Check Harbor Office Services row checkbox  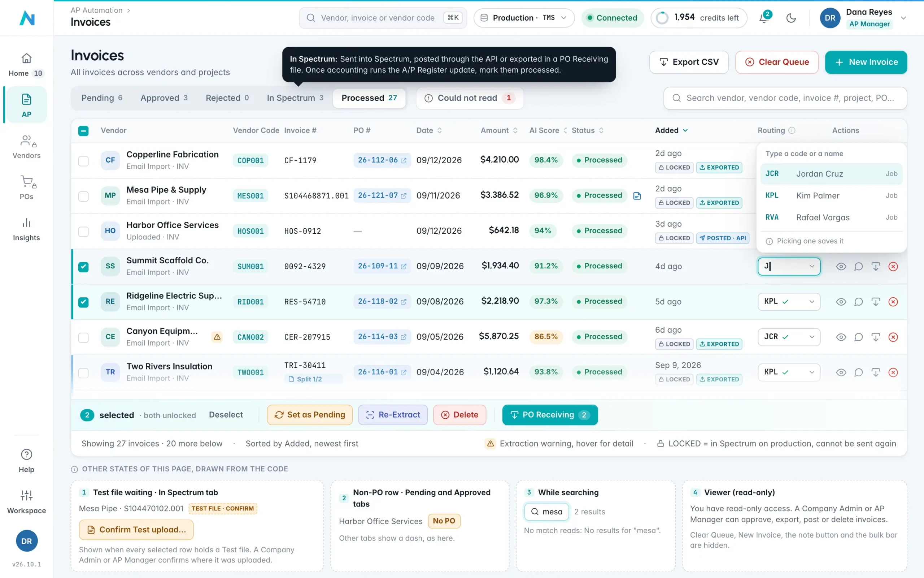pos(83,232)
